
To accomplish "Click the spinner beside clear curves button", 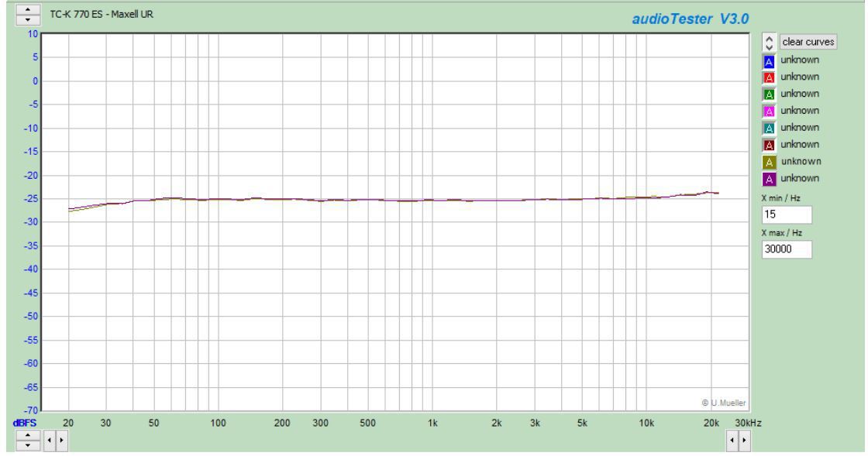I will click(x=769, y=43).
